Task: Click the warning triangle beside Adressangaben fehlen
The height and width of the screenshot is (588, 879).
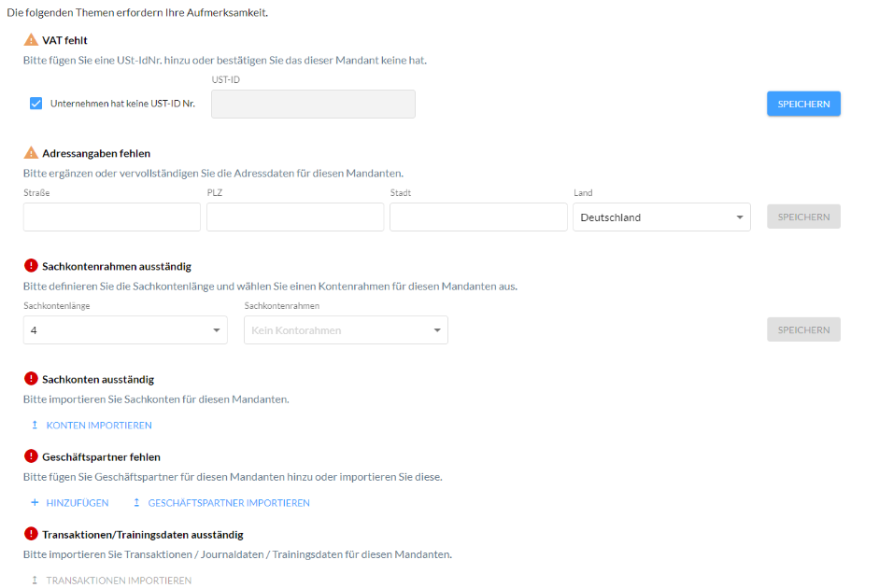Action: click(x=31, y=153)
